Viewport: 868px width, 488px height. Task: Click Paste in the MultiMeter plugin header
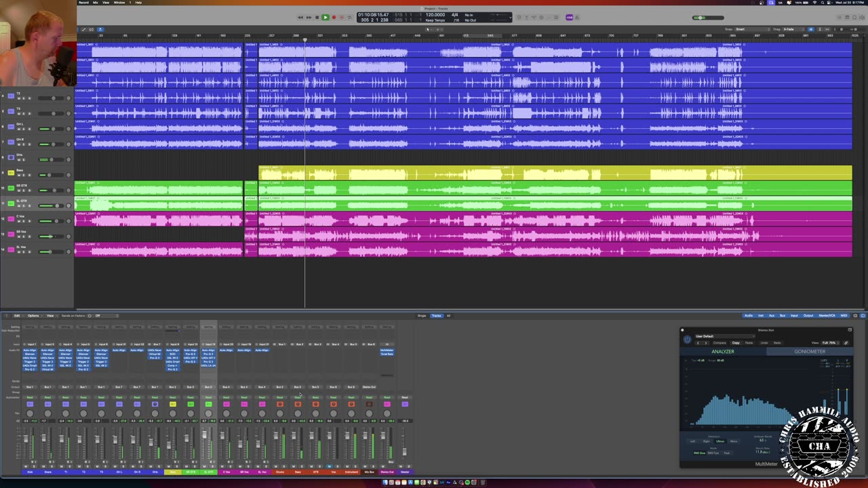point(749,343)
